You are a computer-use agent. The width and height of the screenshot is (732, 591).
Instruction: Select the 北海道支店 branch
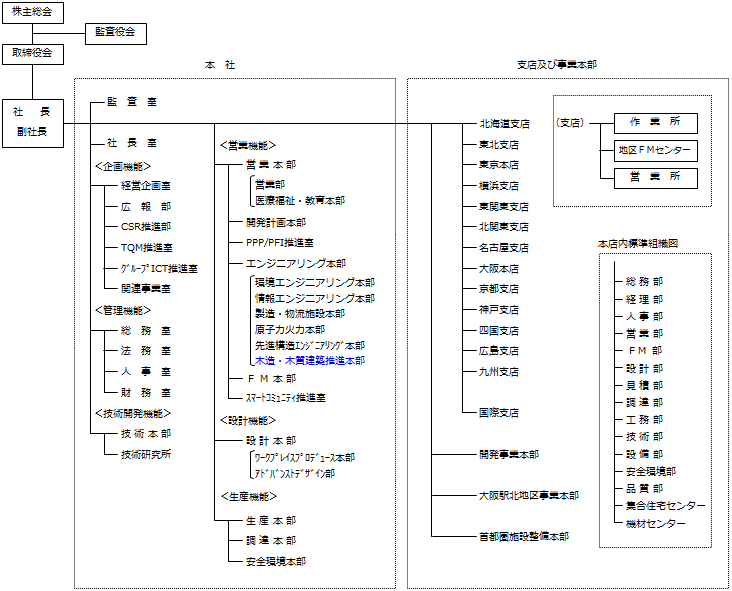click(504, 124)
